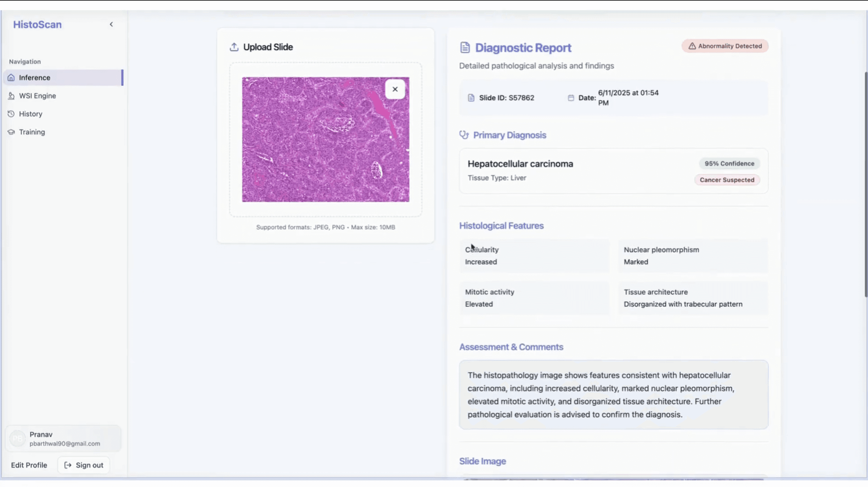Click the WSI Engine microscope icon

[x=11, y=96]
